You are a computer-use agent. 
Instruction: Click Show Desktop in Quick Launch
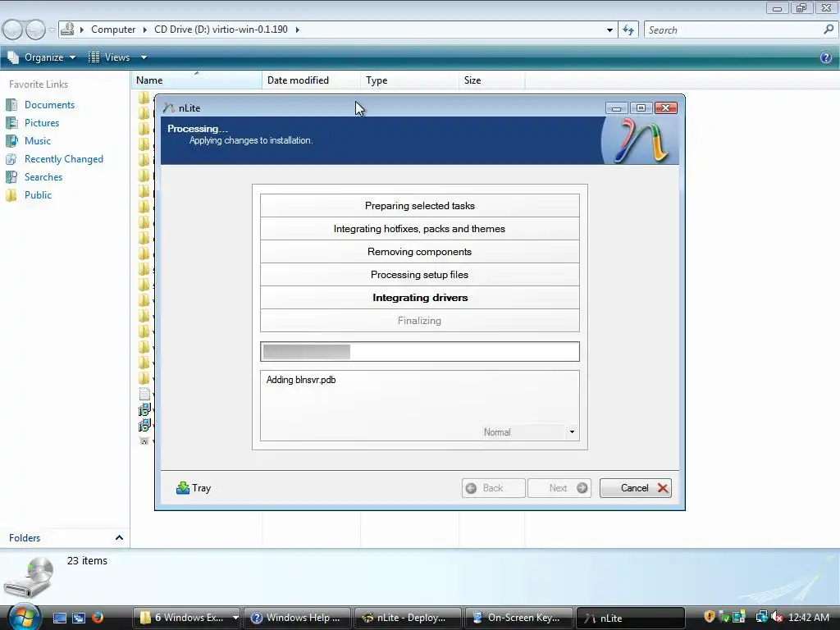point(59,618)
